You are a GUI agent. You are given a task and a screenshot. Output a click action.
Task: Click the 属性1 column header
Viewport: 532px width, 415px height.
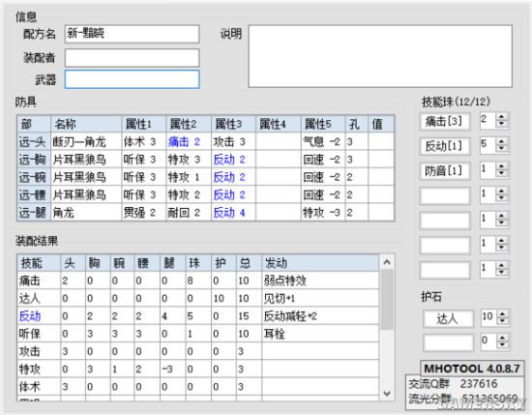click(x=144, y=124)
